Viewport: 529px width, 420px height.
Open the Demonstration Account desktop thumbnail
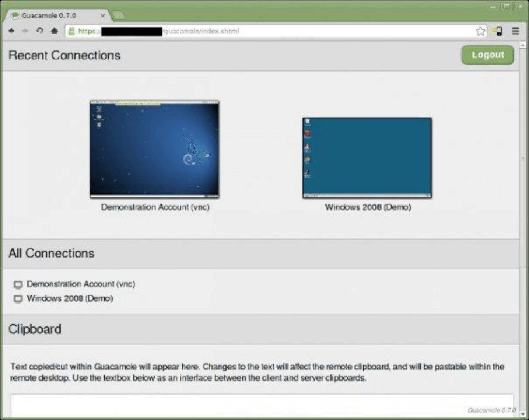coord(155,149)
